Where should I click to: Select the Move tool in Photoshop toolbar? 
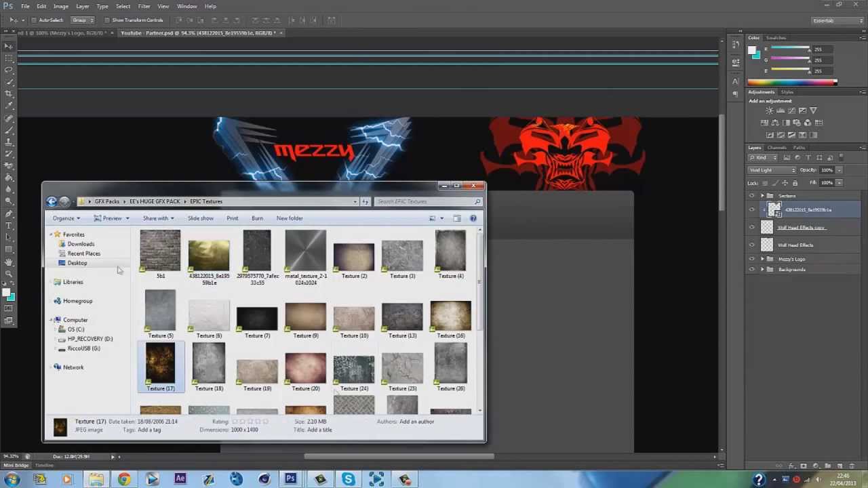8,46
